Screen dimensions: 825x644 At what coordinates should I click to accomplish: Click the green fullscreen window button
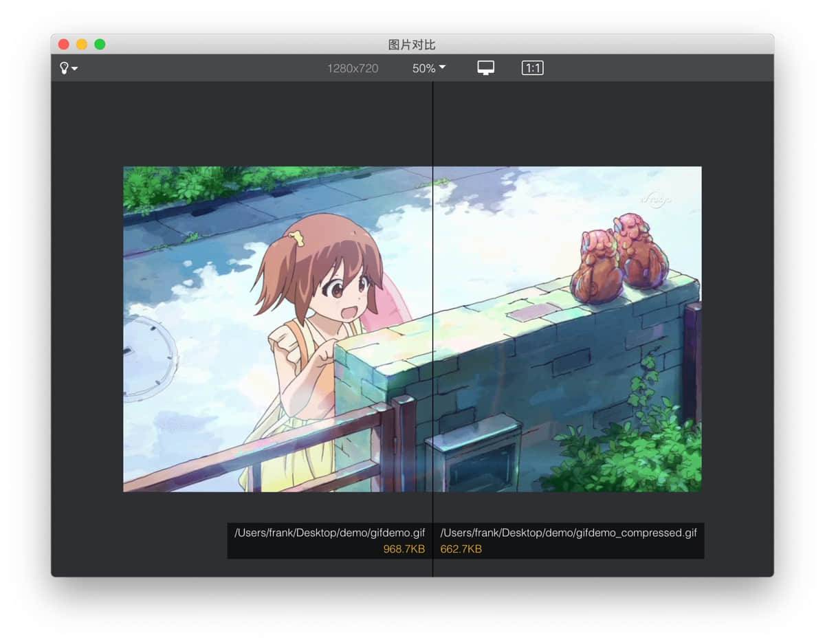[x=100, y=45]
